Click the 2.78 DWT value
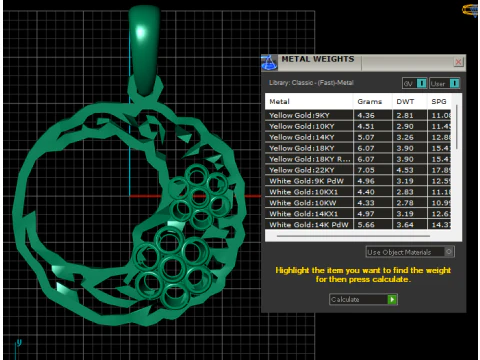Viewport: 480px width, 360px height. click(405, 203)
